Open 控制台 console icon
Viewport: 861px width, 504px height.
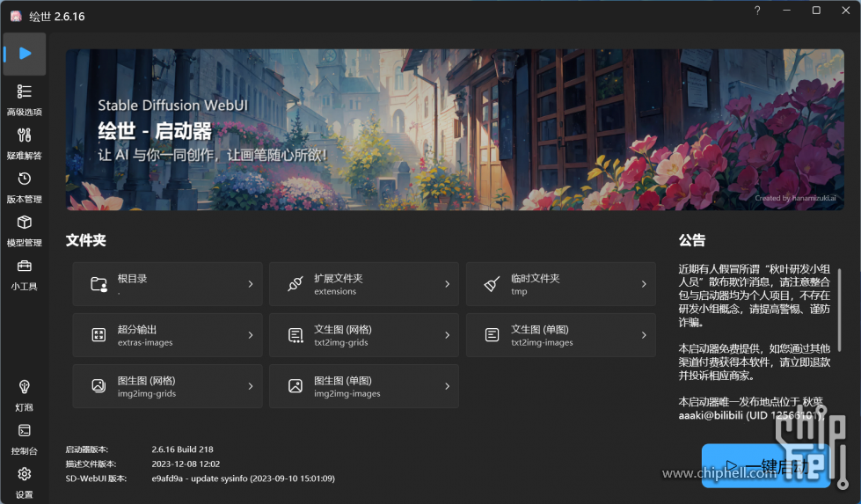(x=24, y=430)
